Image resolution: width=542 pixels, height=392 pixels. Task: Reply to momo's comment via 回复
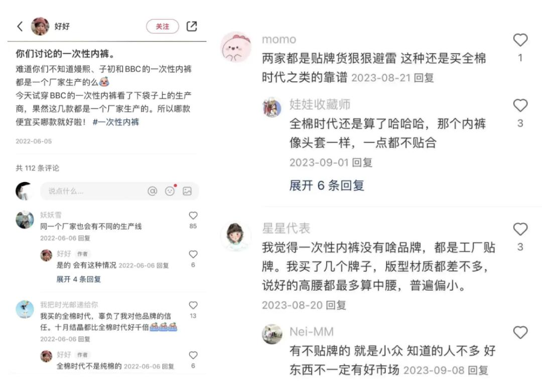pyautogui.click(x=424, y=78)
